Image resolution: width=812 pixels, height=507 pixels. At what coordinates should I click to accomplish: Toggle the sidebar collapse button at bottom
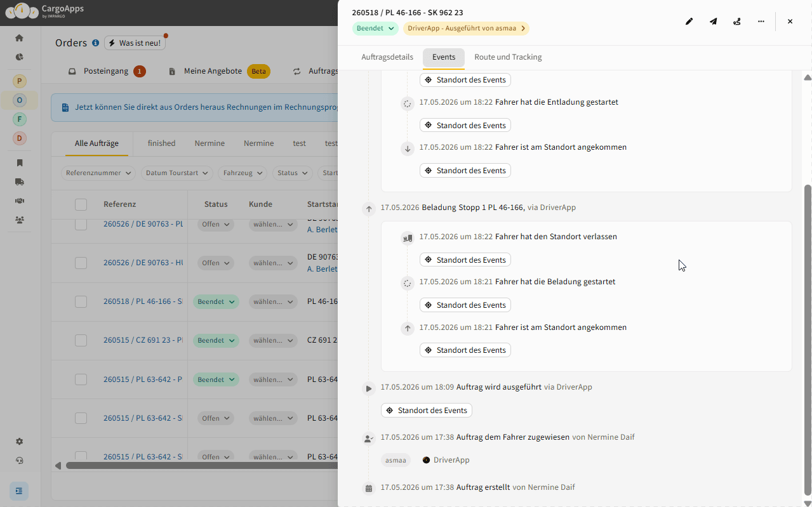[19, 491]
